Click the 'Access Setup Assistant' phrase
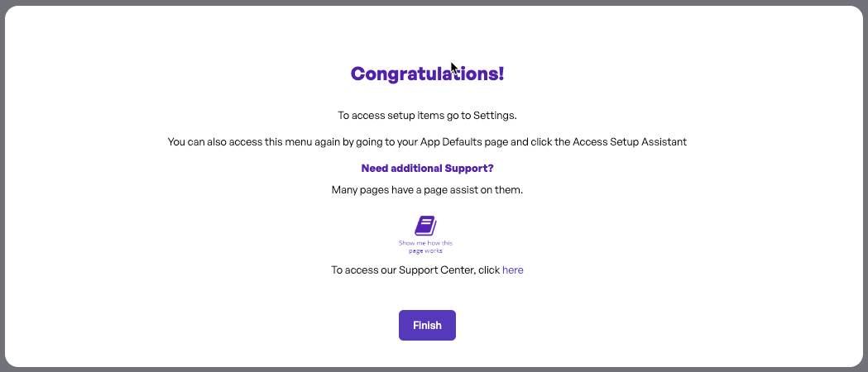This screenshot has height=372, width=868. click(x=630, y=142)
